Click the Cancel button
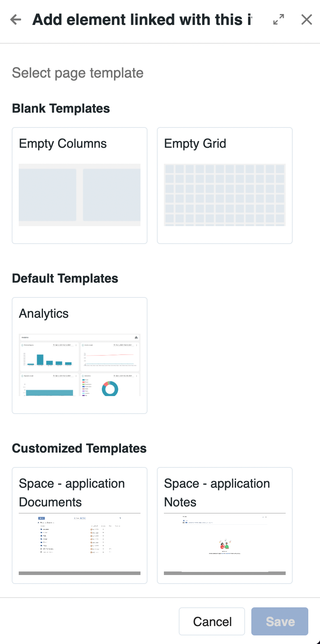Viewport: 320px width, 644px height. click(212, 621)
